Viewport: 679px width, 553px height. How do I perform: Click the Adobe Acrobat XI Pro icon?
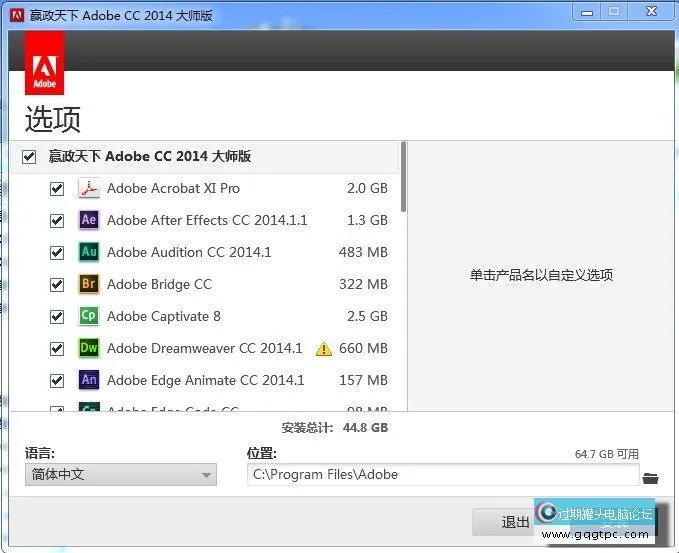(x=89, y=188)
